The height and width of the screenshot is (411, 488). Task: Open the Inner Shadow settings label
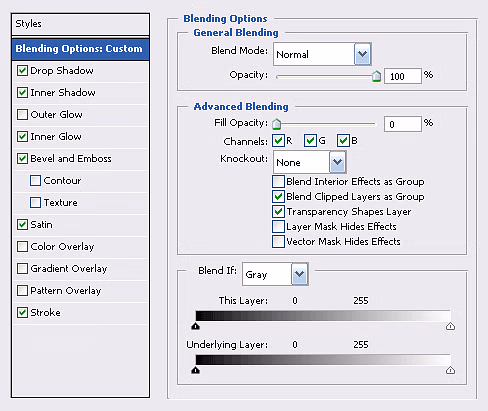pos(63,93)
